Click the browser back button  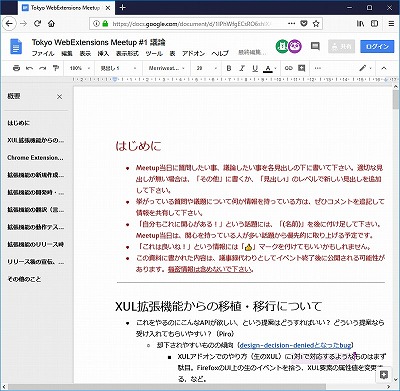[x=9, y=23]
